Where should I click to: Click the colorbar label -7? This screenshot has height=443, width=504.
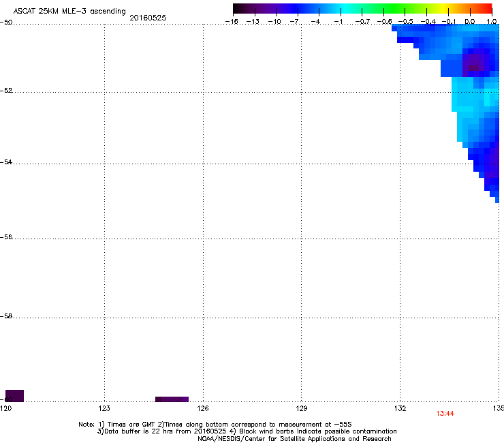pos(294,22)
